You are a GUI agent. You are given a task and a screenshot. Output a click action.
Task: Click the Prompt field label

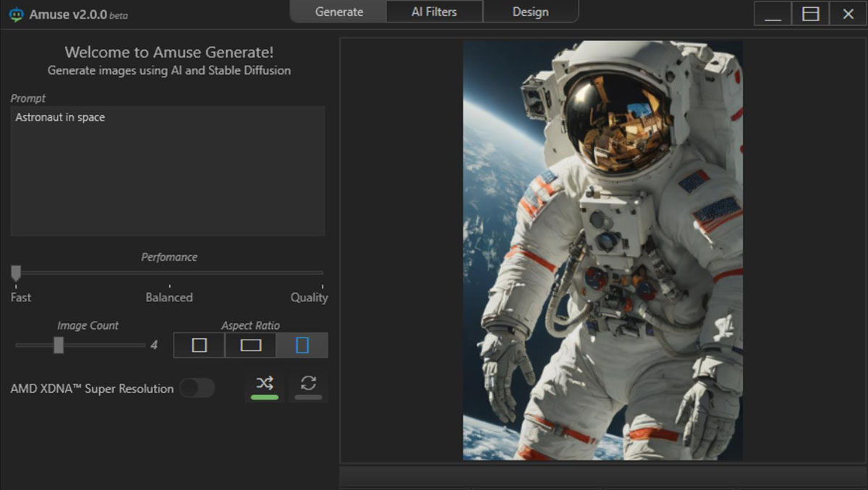[28, 98]
